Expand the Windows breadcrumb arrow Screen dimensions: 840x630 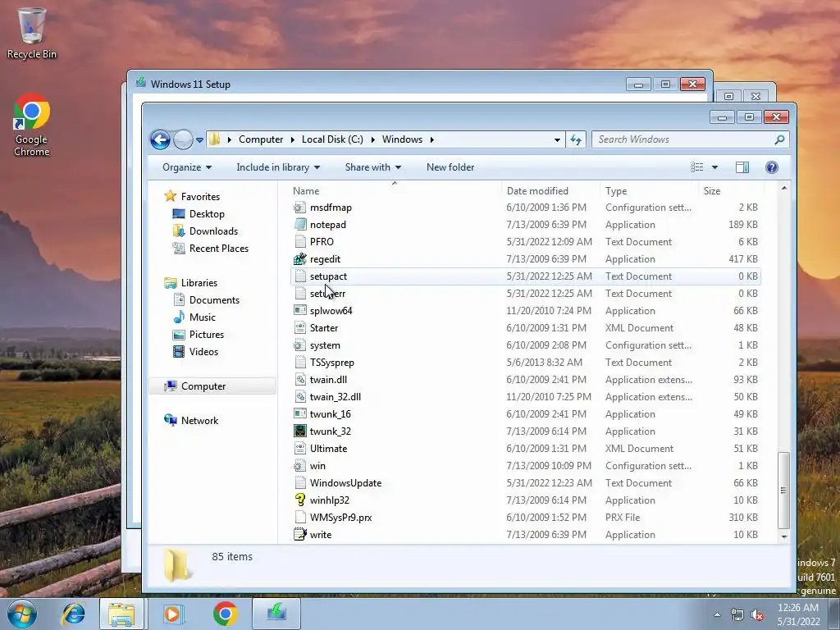431,139
